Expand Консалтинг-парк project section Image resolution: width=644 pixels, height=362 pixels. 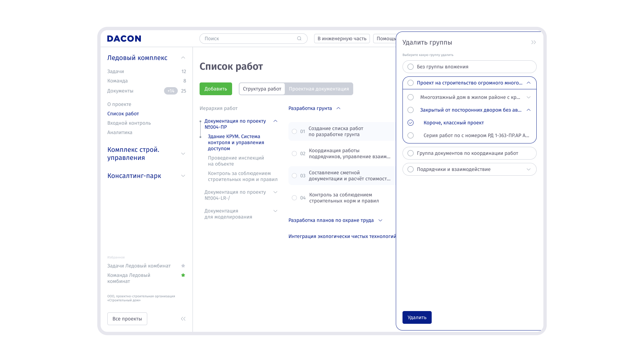(183, 176)
